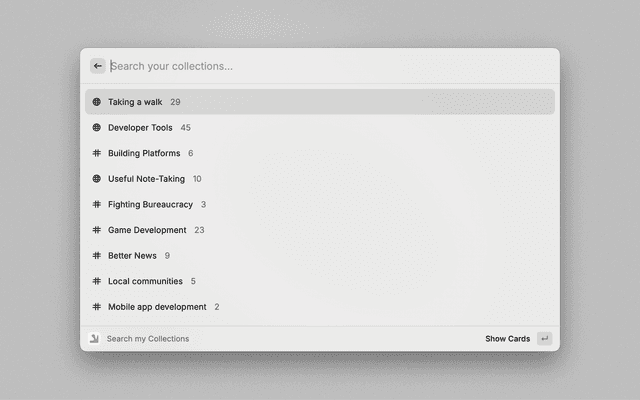This screenshot has height=400, width=640.
Task: Click the hash icon beside Game Development
Action: pyautogui.click(x=97, y=230)
